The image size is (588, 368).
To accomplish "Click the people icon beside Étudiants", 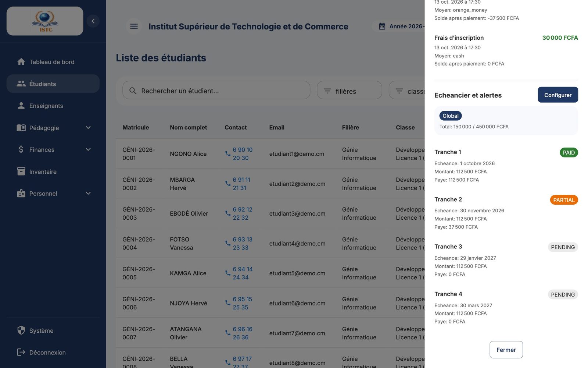I will click(21, 84).
